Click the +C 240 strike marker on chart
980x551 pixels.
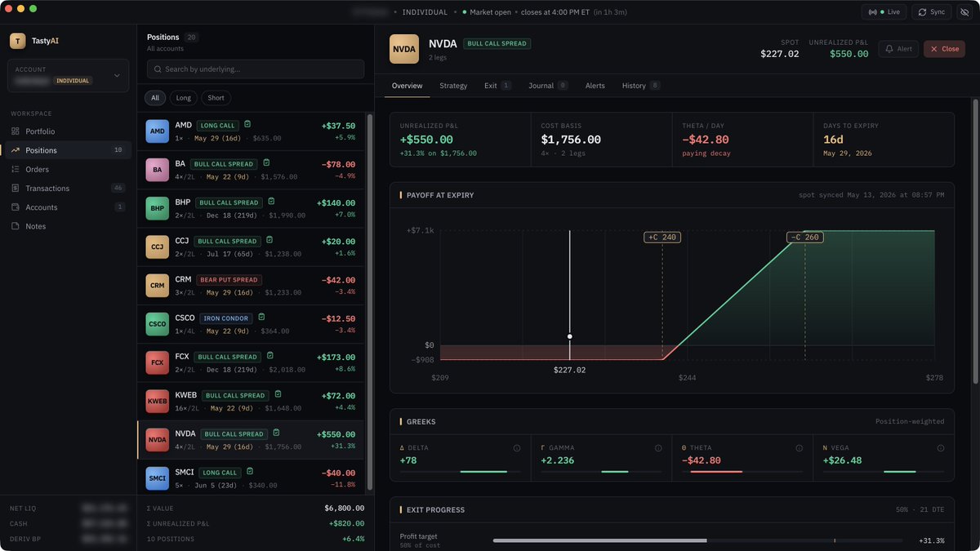click(662, 238)
